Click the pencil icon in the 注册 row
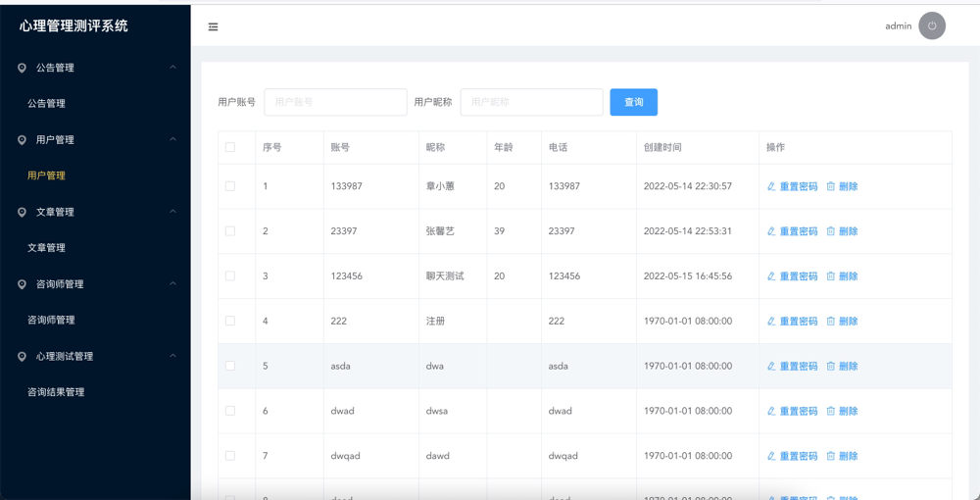Screen dimensions: 980x500 point(771,322)
